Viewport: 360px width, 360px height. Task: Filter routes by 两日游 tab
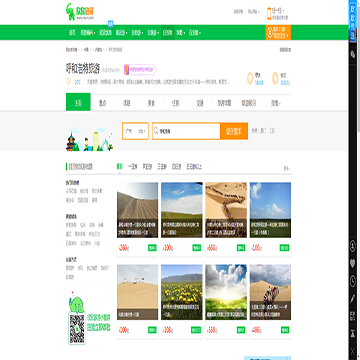pos(147,167)
